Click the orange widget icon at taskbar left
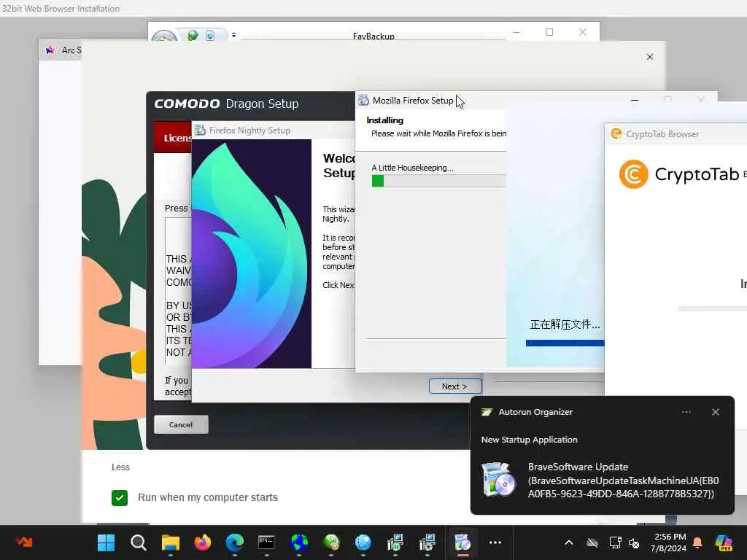The height and width of the screenshot is (560, 747). click(24, 542)
